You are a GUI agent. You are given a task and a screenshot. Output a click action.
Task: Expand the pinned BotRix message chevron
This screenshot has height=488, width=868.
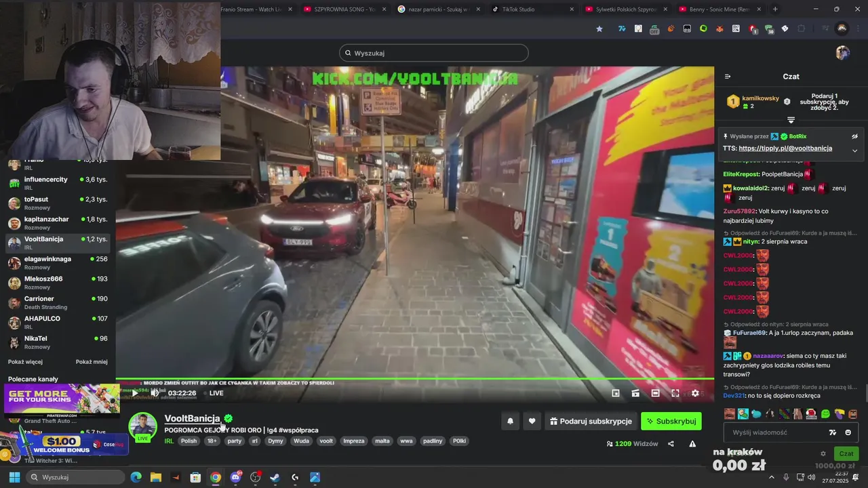(854, 150)
